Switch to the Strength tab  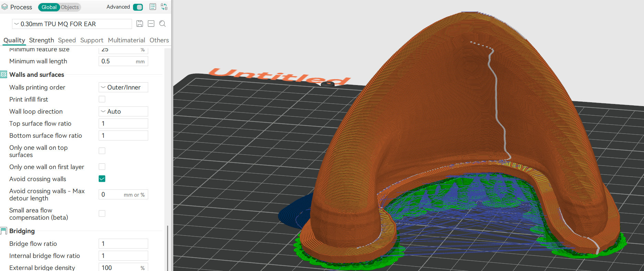41,40
